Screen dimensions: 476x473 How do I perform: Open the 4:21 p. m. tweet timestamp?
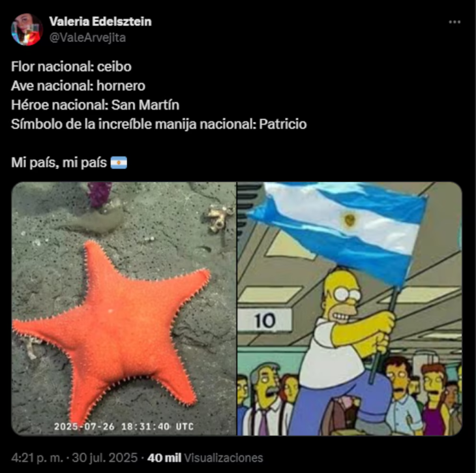tap(37, 458)
